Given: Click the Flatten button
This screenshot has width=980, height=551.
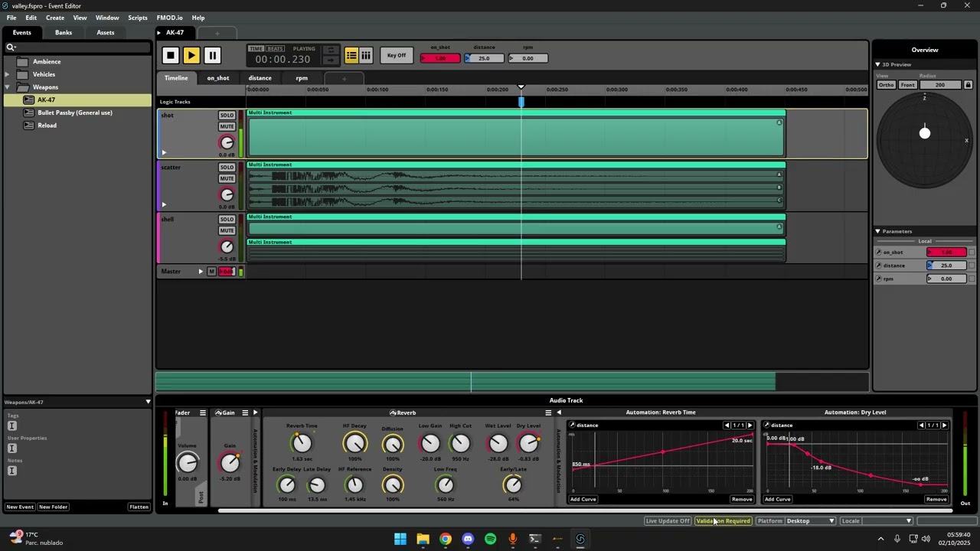Looking at the screenshot, I should click(139, 507).
